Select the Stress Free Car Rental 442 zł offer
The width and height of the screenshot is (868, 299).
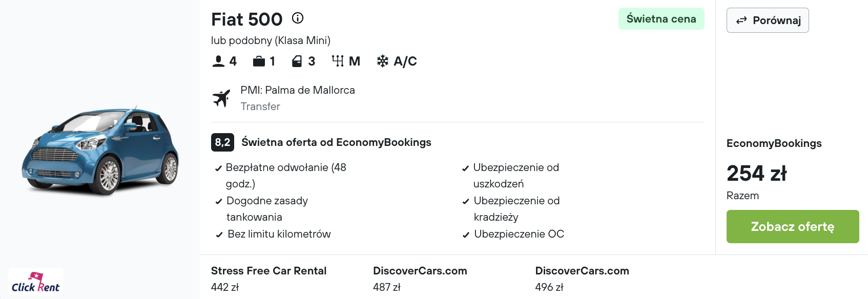[x=268, y=279]
